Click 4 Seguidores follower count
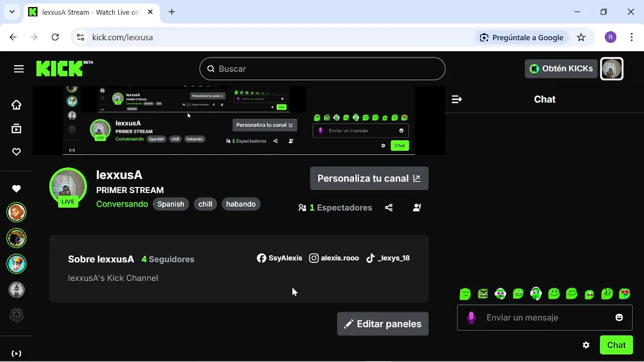Viewport: 644px width, 362px height. click(x=168, y=259)
